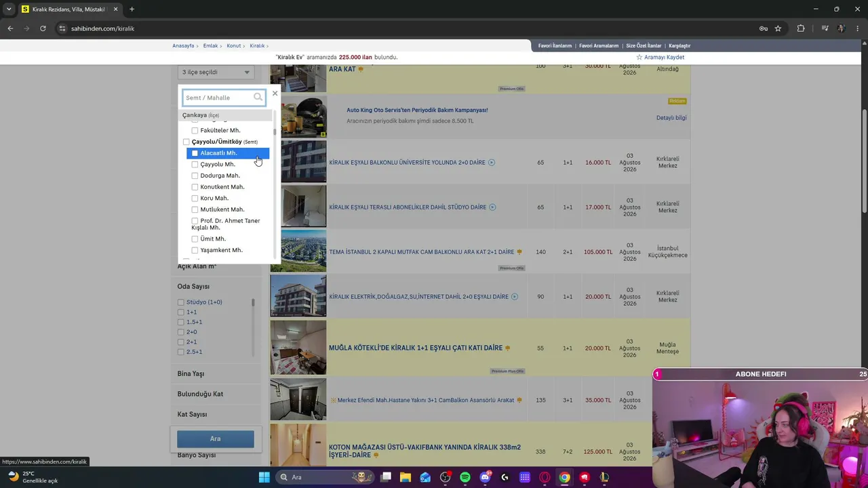Open Spotify from the taskbar
This screenshot has height=488, width=868.
(x=465, y=477)
